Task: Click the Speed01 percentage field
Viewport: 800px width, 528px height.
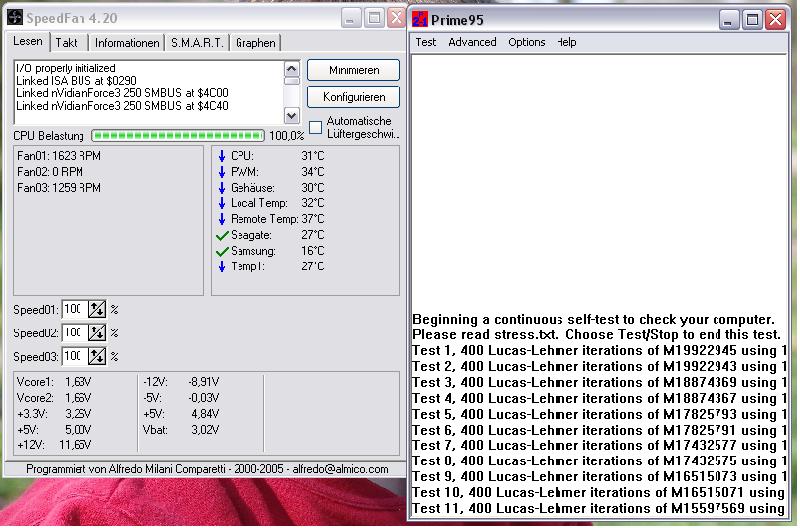Action: tap(74, 310)
